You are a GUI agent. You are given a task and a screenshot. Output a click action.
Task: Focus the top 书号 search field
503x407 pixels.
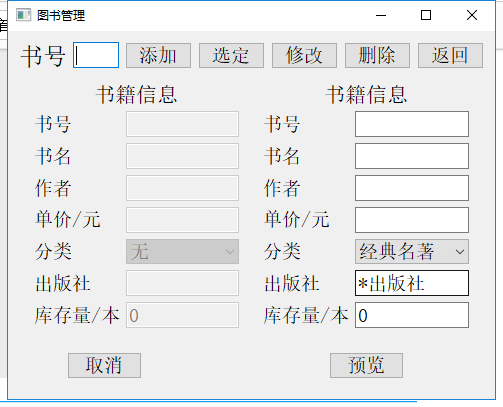pyautogui.click(x=96, y=55)
